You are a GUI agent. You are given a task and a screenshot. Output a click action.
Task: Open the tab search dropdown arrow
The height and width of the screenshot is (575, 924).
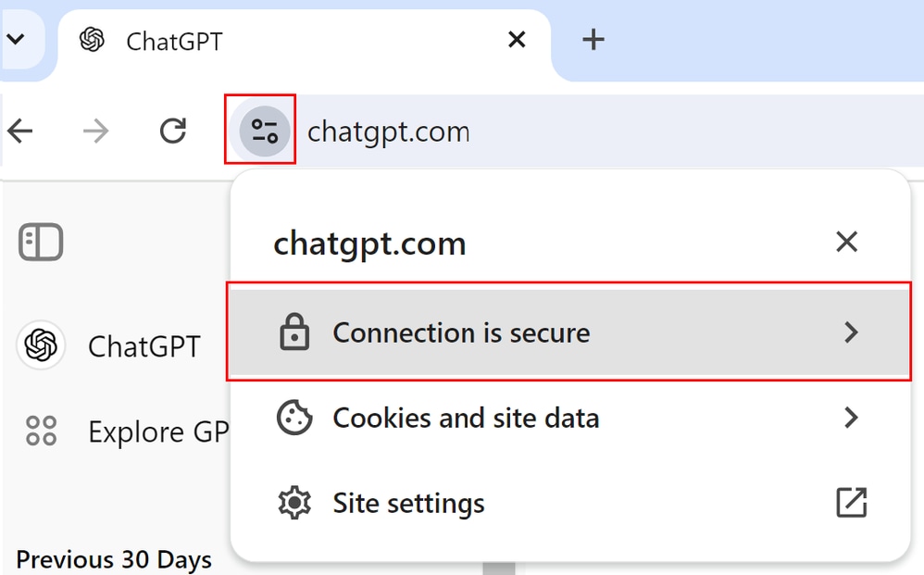[16, 40]
